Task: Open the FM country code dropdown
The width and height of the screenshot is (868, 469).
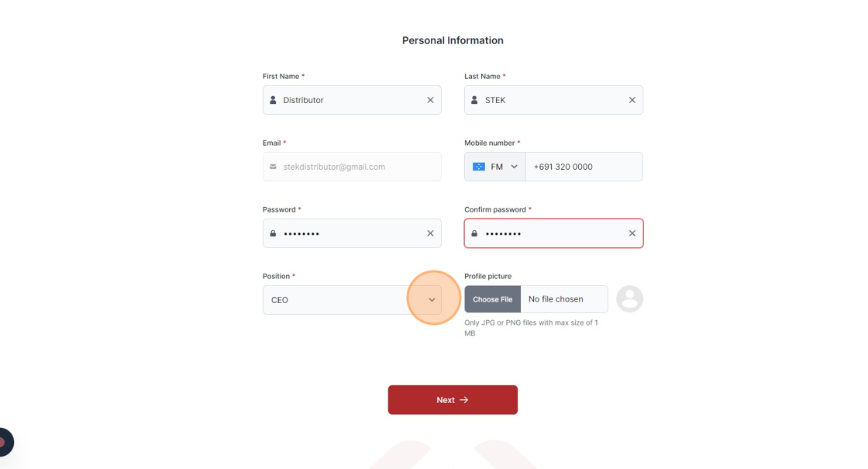Action: [495, 167]
